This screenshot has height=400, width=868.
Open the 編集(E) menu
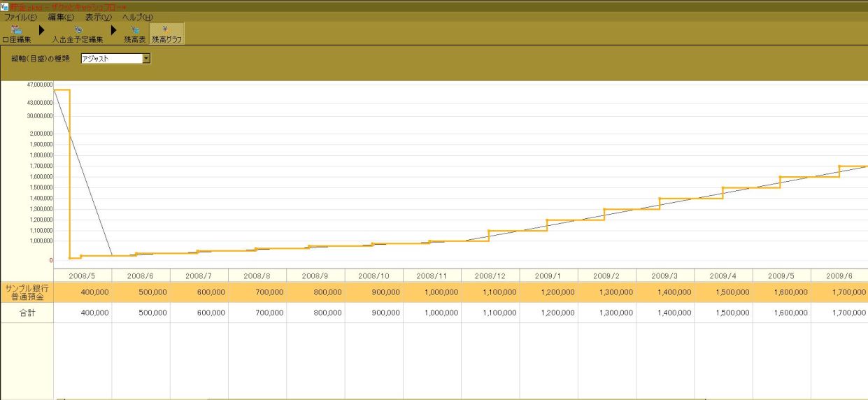[x=62, y=17]
